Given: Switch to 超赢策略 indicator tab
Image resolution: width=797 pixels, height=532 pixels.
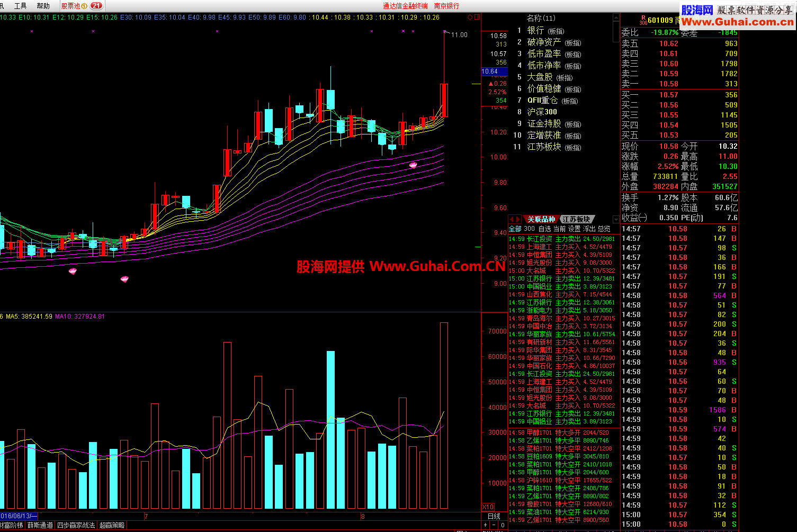Looking at the screenshot, I should point(112,525).
